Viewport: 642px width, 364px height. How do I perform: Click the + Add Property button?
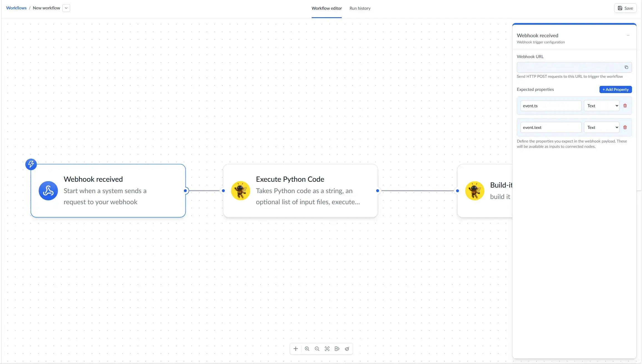tap(615, 89)
